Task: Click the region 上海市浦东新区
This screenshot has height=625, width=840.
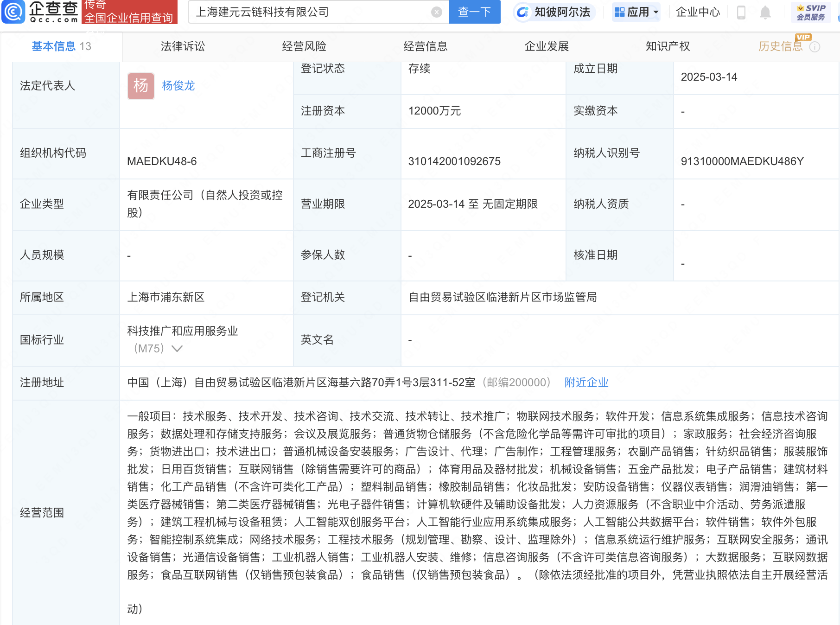Action: tap(166, 297)
